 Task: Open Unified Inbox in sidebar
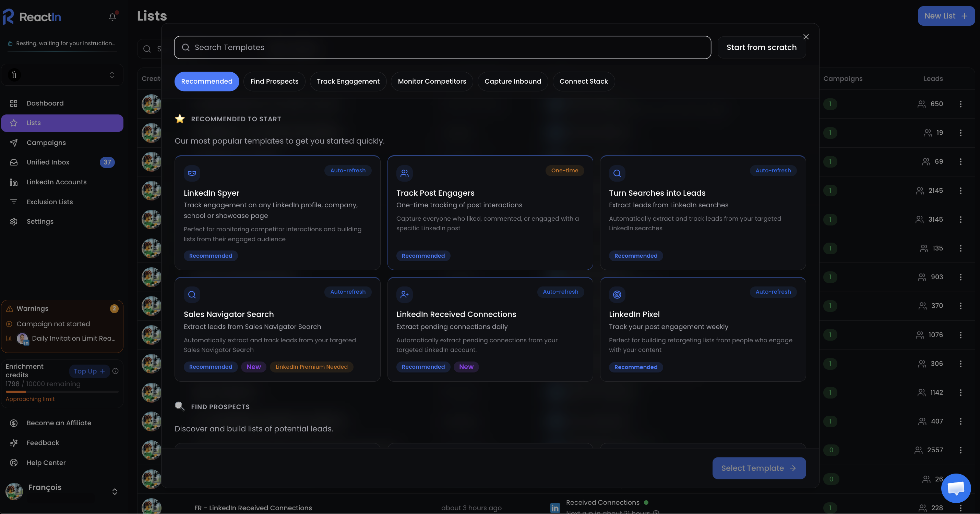point(48,162)
